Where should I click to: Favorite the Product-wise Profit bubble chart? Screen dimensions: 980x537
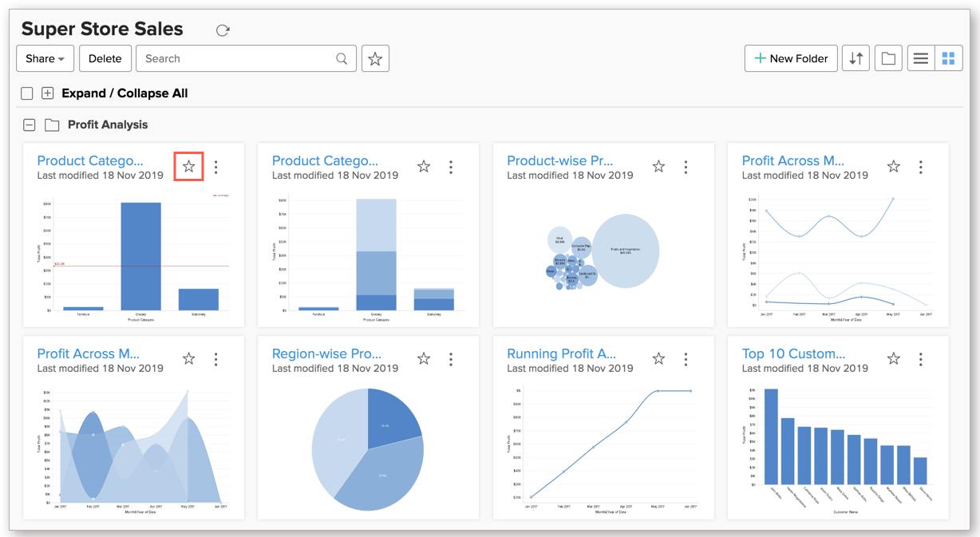click(658, 166)
